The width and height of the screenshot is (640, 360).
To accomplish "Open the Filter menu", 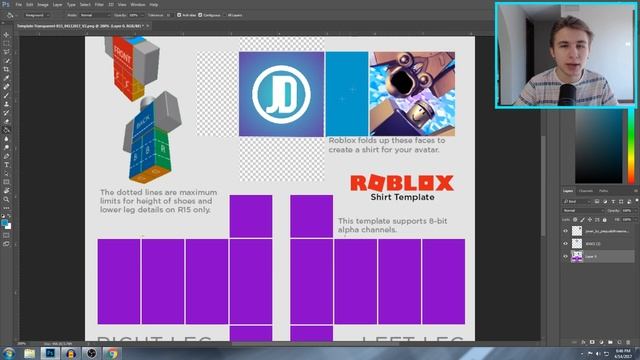I will point(99,4).
